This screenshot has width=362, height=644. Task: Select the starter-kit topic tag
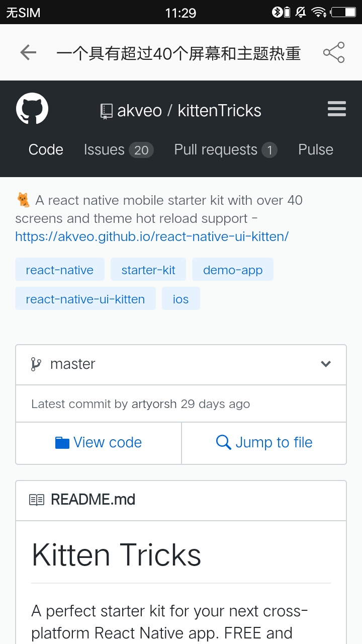(x=148, y=270)
